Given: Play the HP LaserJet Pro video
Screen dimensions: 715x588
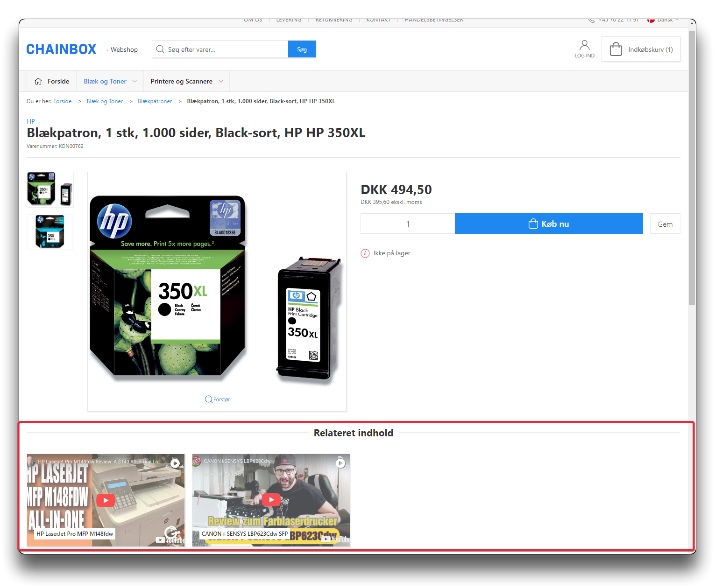Looking at the screenshot, I should click(106, 500).
